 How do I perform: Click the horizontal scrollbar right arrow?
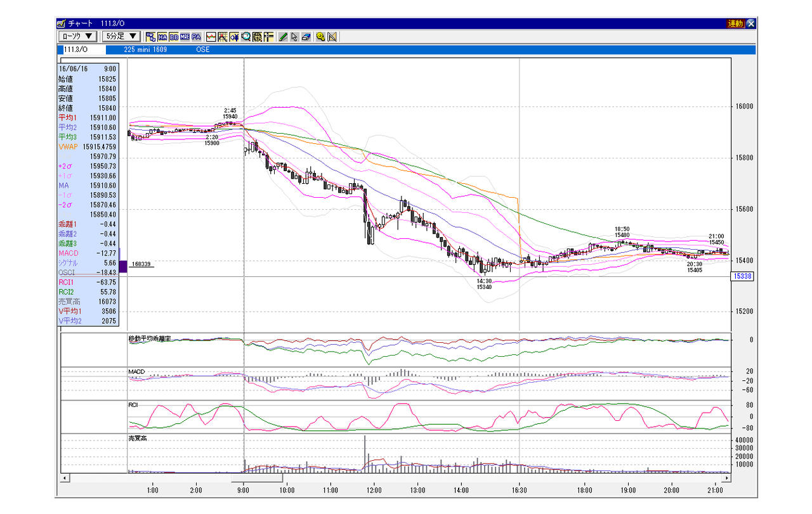[x=727, y=477]
